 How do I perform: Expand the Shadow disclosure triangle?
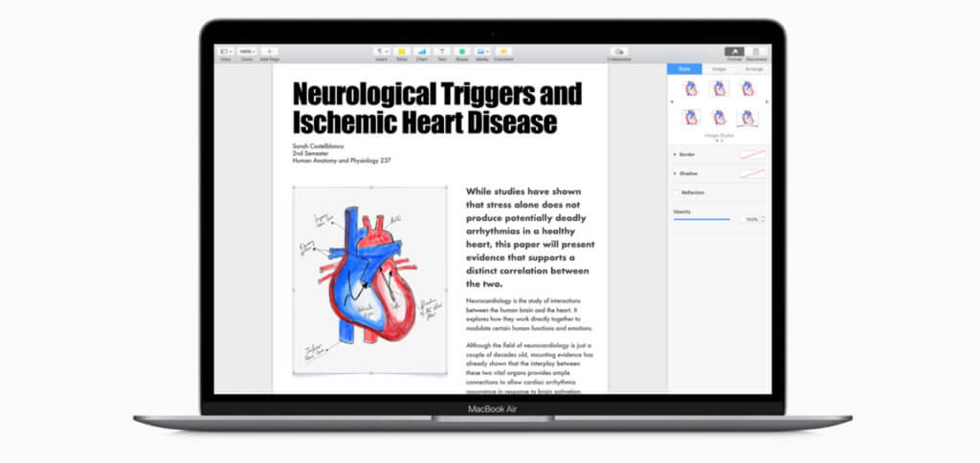click(675, 173)
